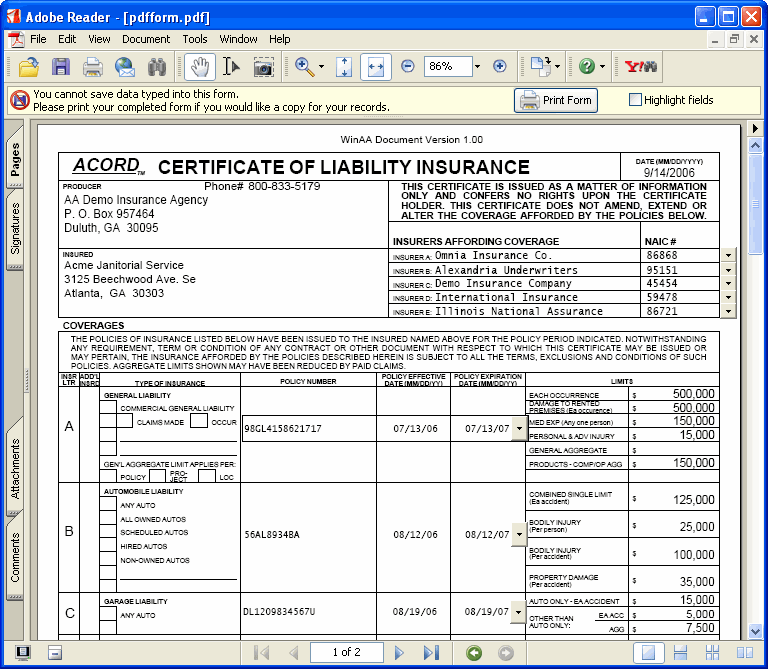Activate the Snapshot camera tool
The height and width of the screenshot is (669, 768).
point(263,67)
